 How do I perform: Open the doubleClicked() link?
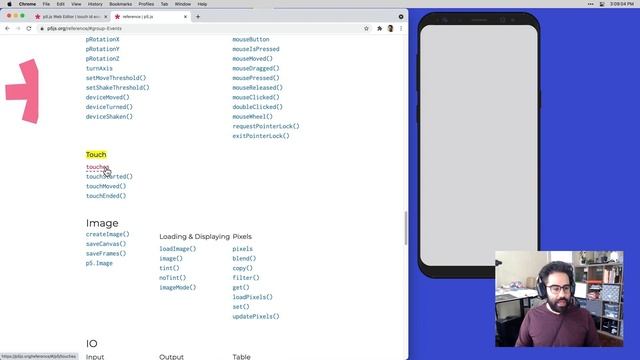[x=258, y=107]
